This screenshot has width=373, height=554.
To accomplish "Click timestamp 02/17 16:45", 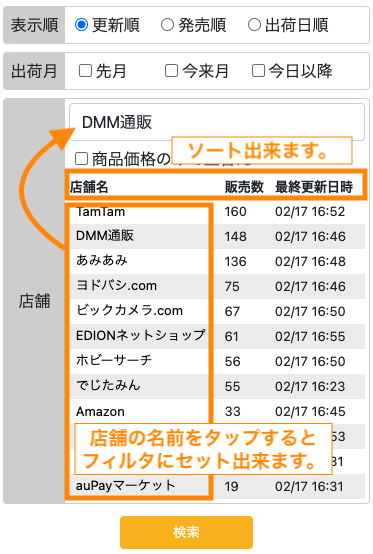I will (310, 412).
